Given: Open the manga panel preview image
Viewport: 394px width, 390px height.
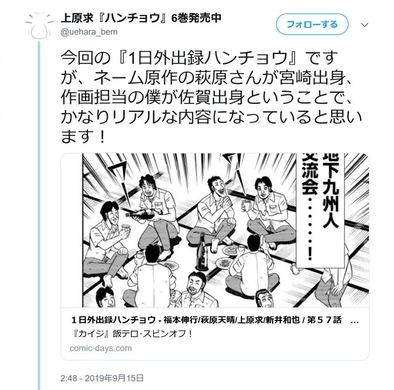Looking at the screenshot, I should pos(215,230).
